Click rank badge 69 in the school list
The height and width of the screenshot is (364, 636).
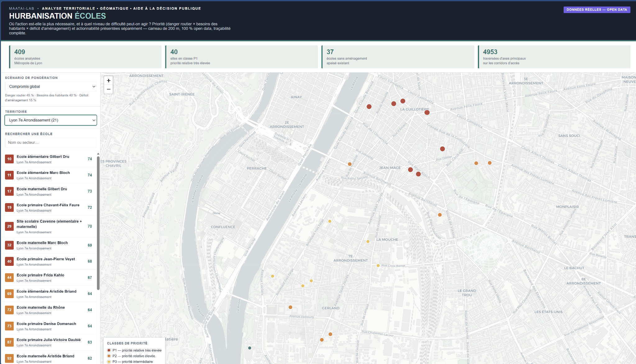coord(9,294)
